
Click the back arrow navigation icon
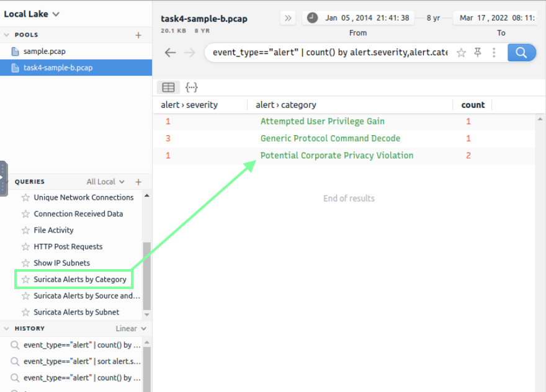pos(170,53)
